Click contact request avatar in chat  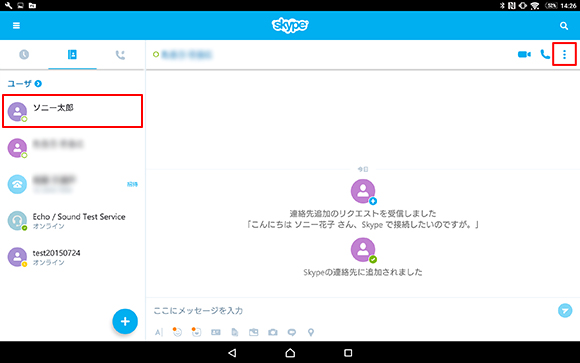click(363, 191)
